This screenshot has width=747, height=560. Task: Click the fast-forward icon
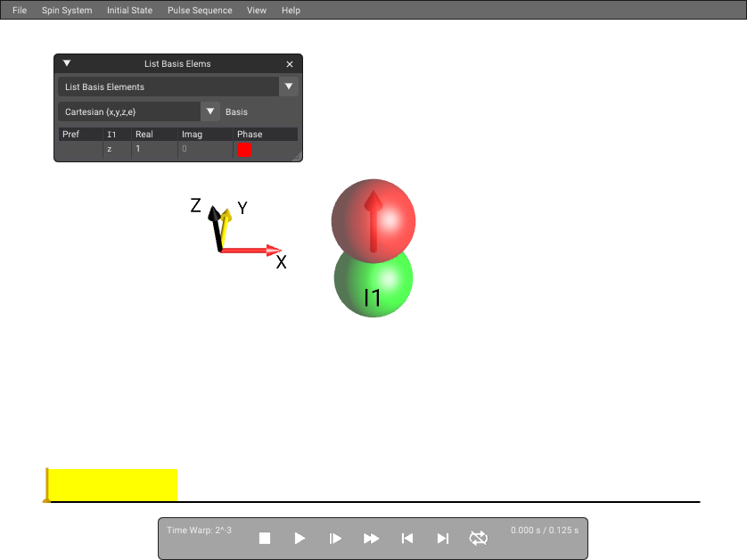(x=371, y=538)
